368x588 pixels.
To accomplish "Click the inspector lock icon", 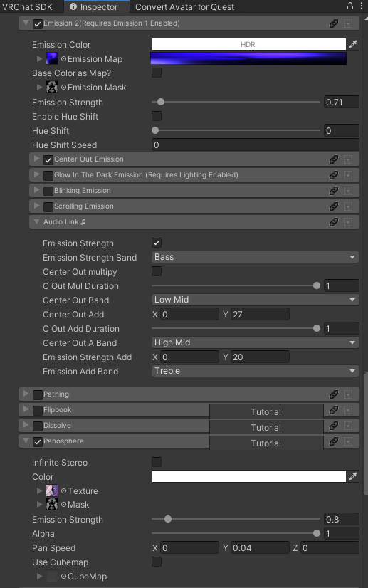I will click(350, 6).
